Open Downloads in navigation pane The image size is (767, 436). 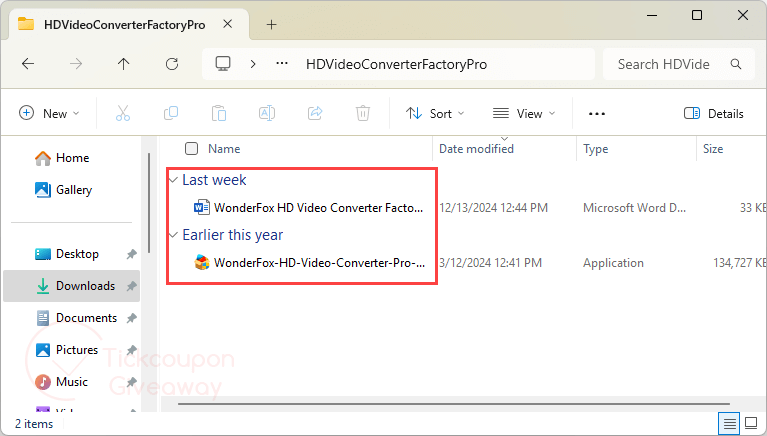click(71, 286)
